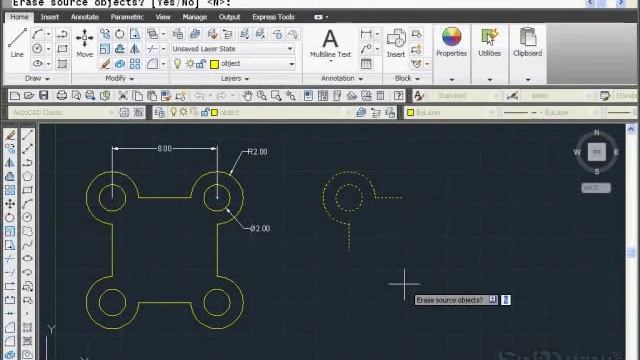Screen dimensions: 640x360
Task: Open the Utilities panel button
Action: coord(489,42)
